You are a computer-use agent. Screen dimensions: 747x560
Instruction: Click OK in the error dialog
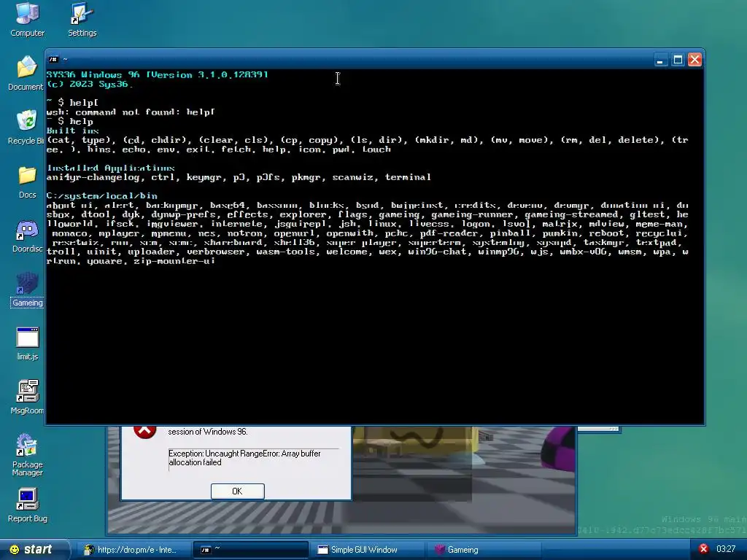tap(237, 491)
